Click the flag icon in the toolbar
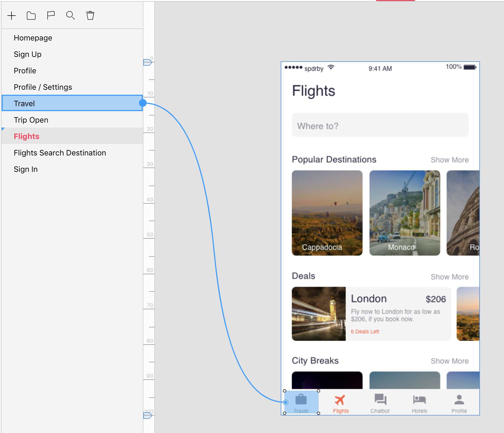The image size is (504, 433). [x=51, y=16]
